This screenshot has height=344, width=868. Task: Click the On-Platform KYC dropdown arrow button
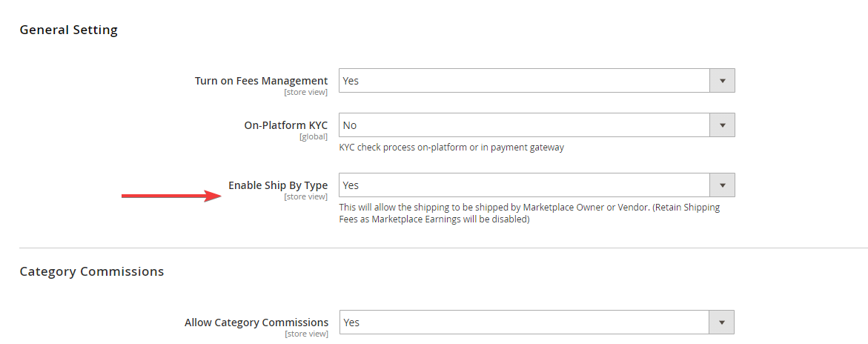point(722,125)
